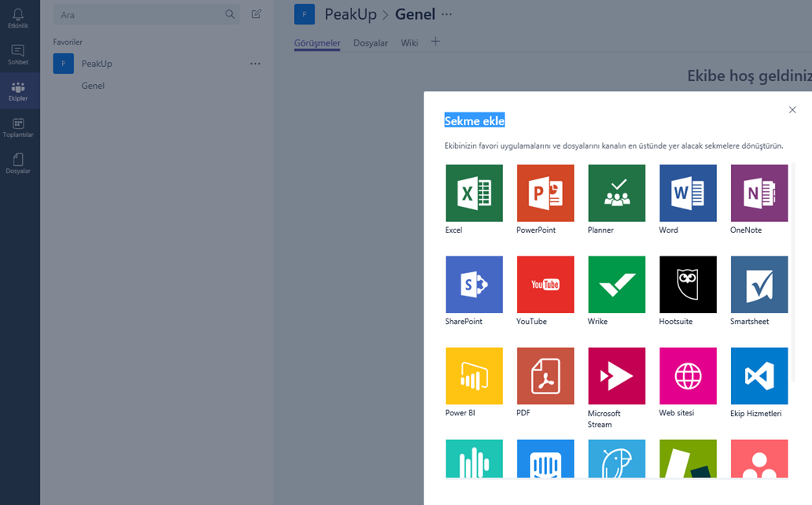This screenshot has height=505, width=812.
Task: Click the Favoriler section label
Action: coord(68,42)
